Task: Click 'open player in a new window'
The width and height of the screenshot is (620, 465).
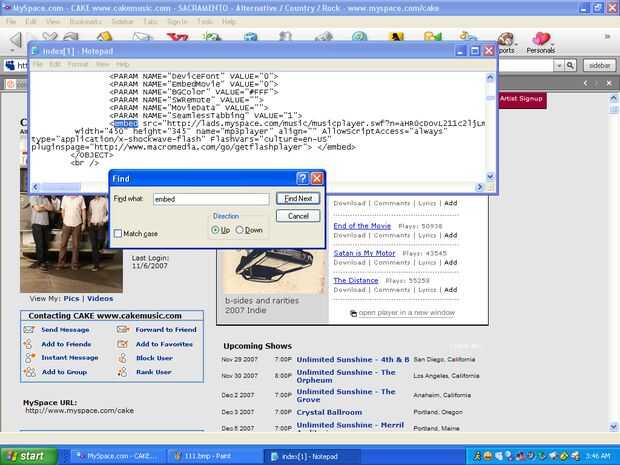Action: click(407, 313)
